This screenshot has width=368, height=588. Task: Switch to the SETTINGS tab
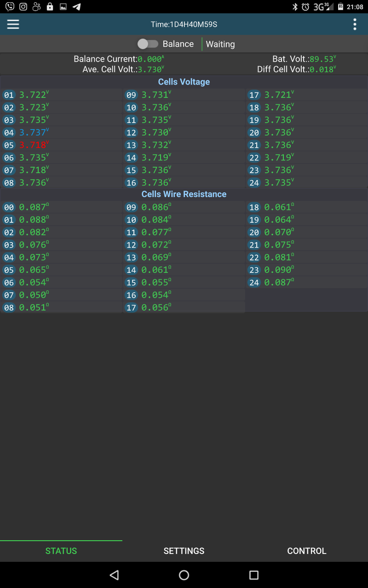tap(184, 551)
